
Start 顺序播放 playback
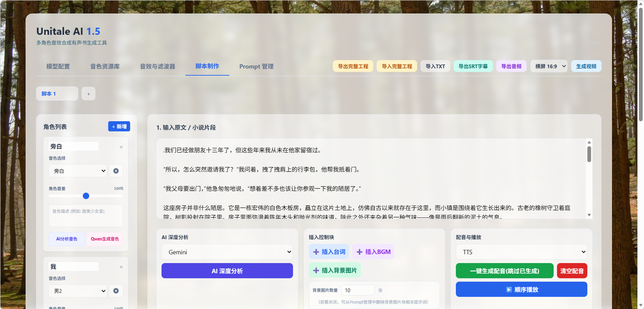coord(522,289)
